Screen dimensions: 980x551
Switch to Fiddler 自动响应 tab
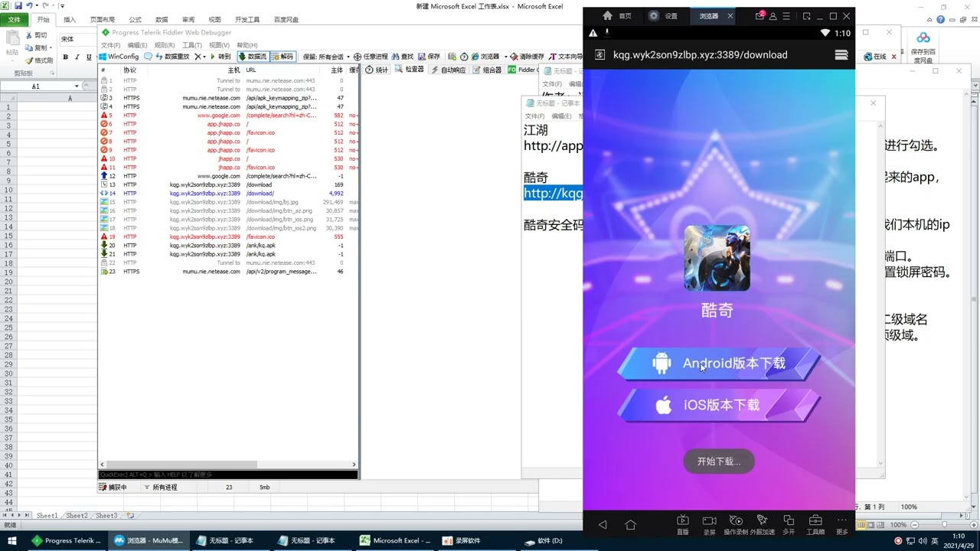click(449, 70)
